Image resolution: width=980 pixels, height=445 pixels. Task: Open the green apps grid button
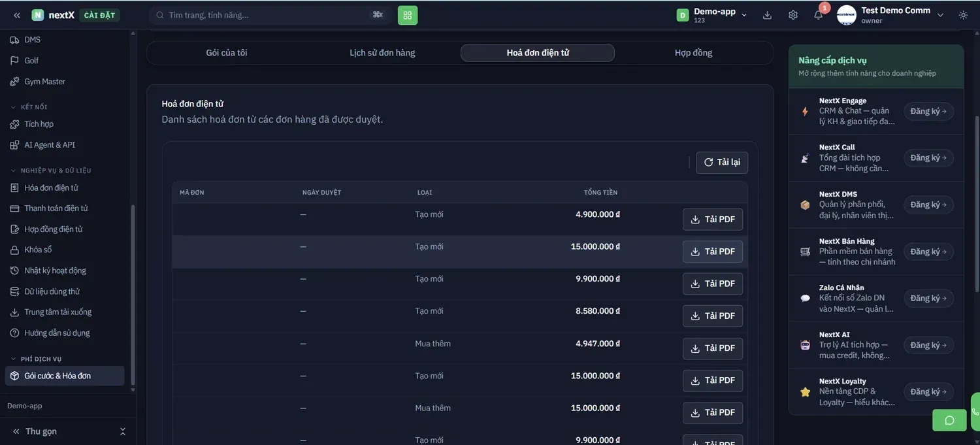(408, 15)
